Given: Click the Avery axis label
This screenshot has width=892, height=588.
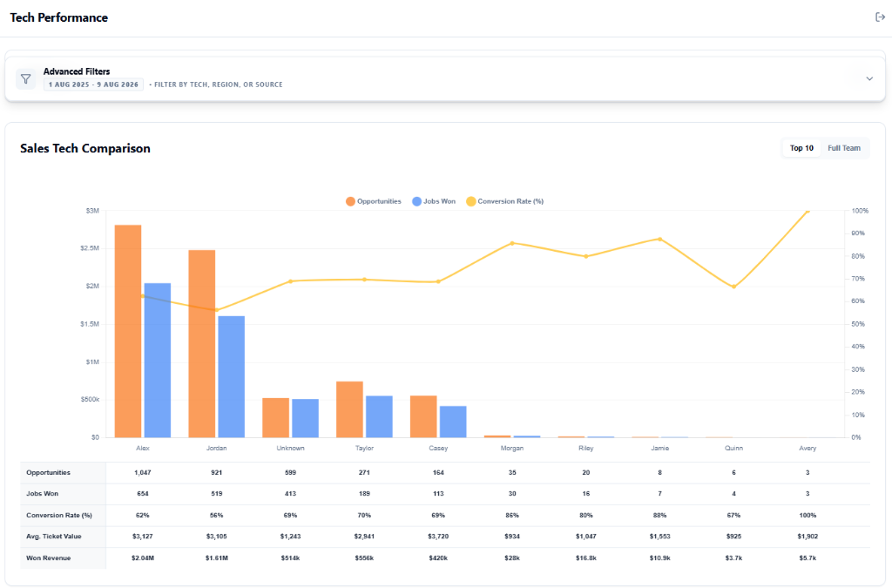Looking at the screenshot, I should [808, 448].
